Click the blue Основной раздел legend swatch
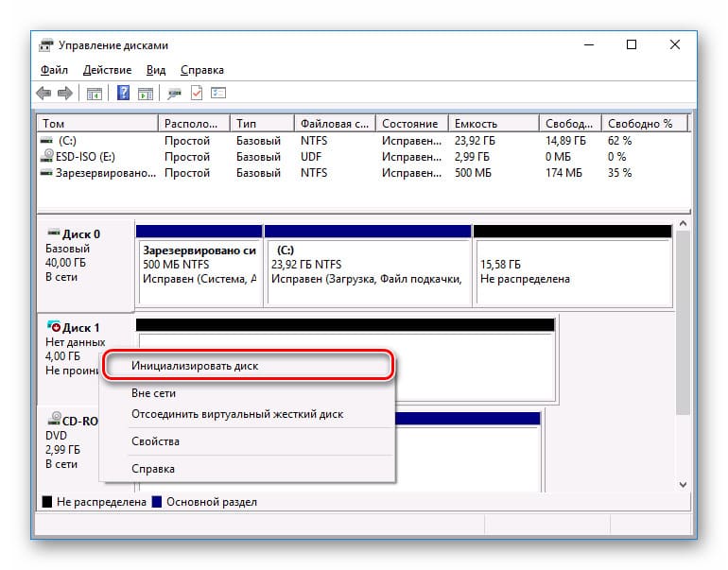This screenshot has height=570, width=728. point(156,502)
